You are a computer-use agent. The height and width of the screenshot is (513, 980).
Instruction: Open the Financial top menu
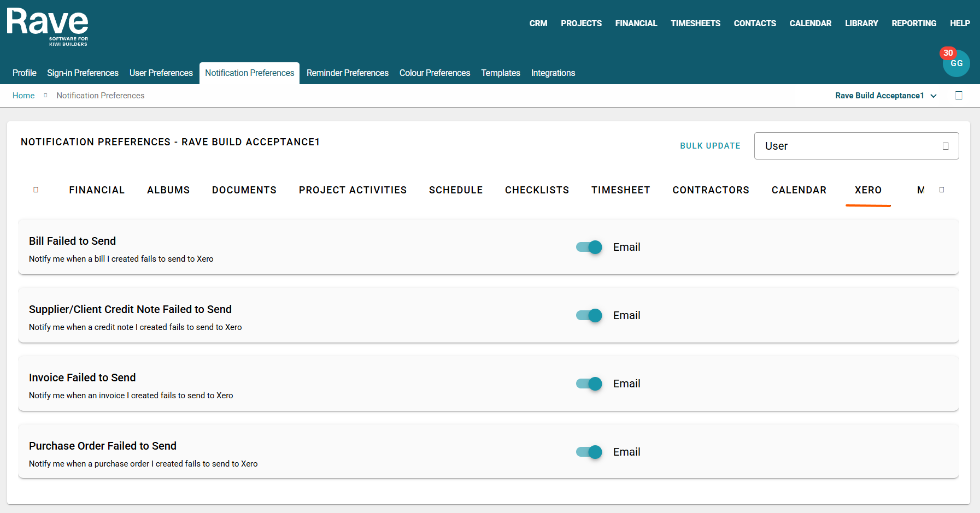tap(636, 23)
